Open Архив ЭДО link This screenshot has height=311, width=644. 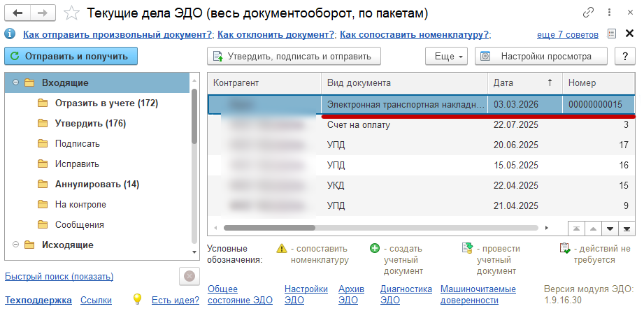tap(351, 295)
